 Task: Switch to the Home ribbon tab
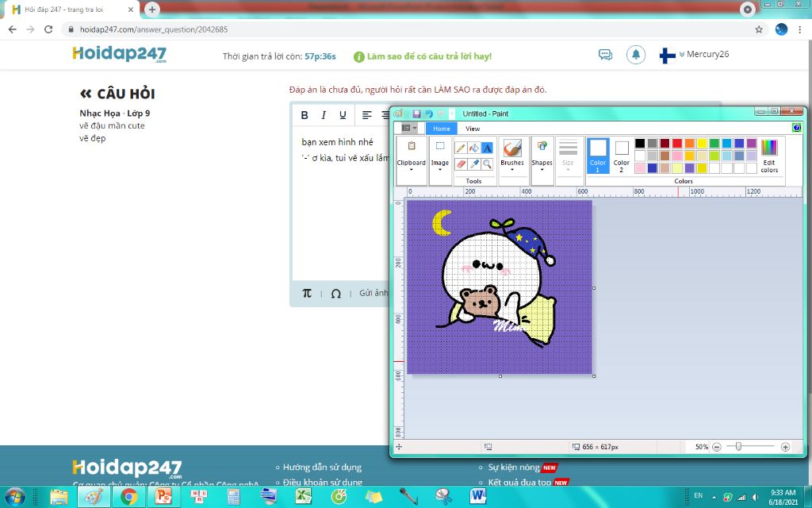(441, 128)
